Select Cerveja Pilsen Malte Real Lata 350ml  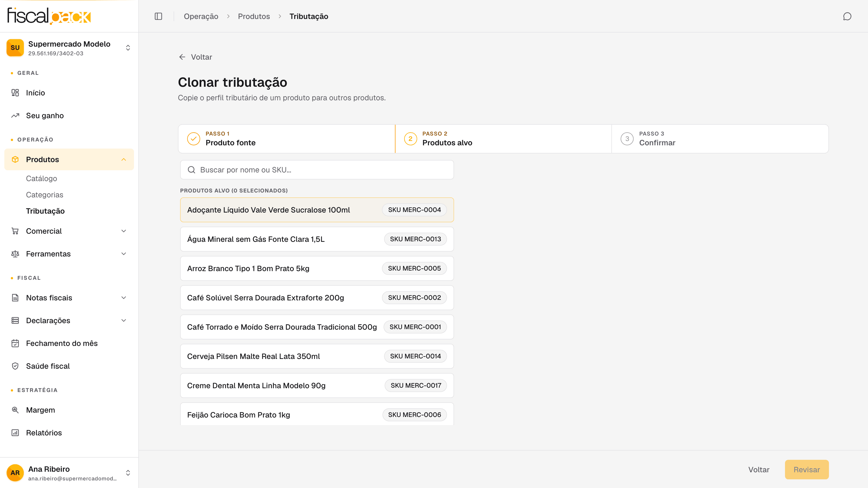point(317,356)
